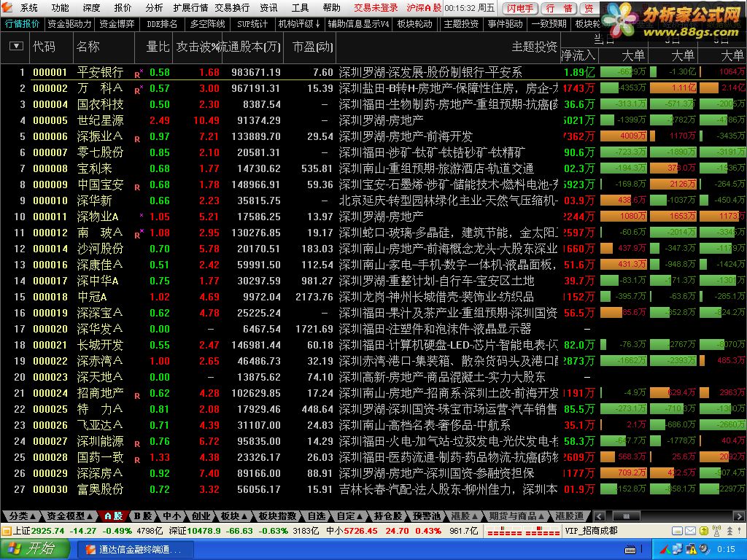This screenshot has height=560, width=747.
Task: Click the red market breadth indicator in status bar
Action: pyautogui.click(x=524, y=531)
